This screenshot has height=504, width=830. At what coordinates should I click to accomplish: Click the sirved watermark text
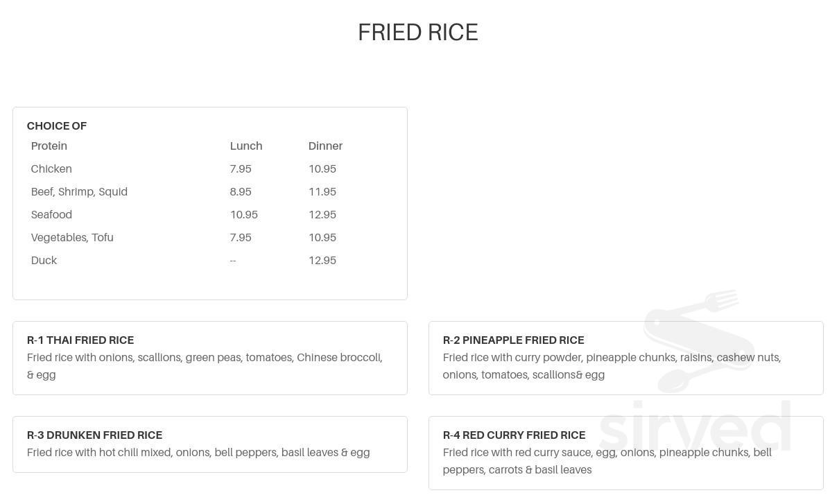[x=695, y=427]
